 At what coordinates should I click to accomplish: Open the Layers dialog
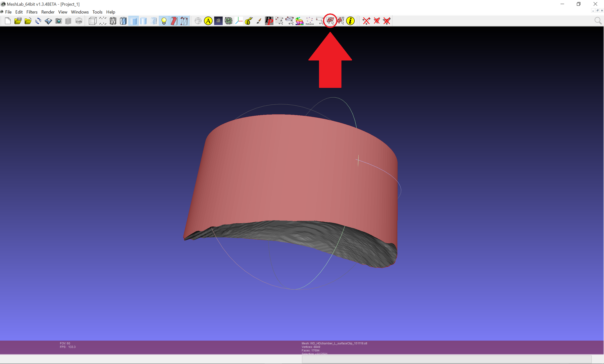(x=68, y=21)
